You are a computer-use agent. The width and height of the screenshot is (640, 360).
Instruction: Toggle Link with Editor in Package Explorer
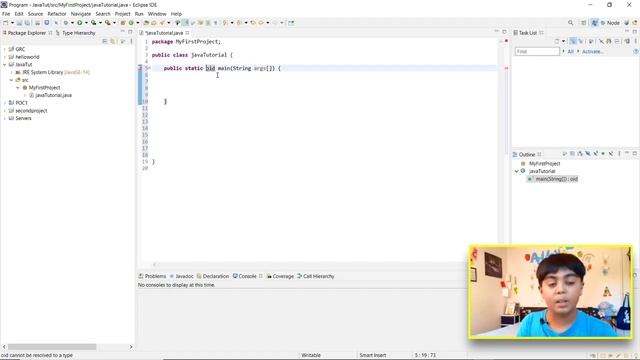point(113,41)
